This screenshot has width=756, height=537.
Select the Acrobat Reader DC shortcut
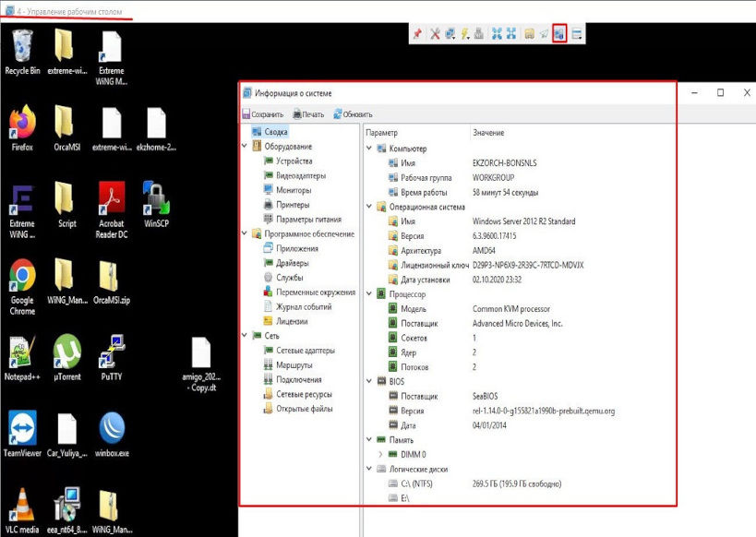point(112,210)
